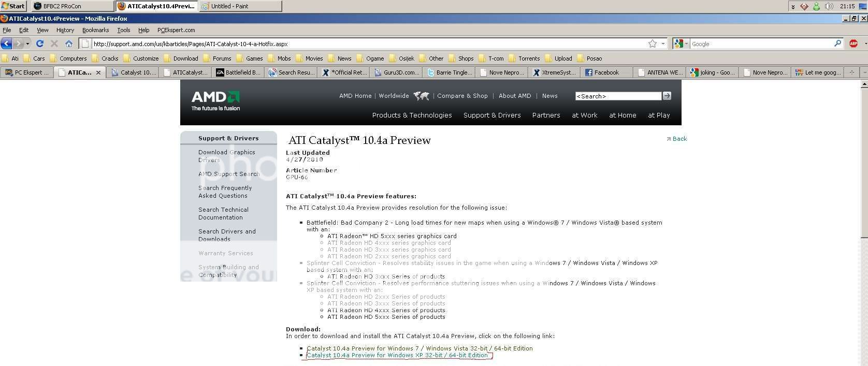This screenshot has width=868, height=366.
Task: Open the address bar history dropdown arrow
Action: click(663, 44)
